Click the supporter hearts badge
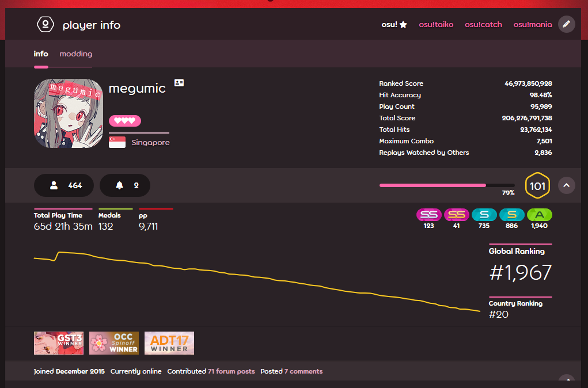The height and width of the screenshot is (388, 588). point(125,121)
